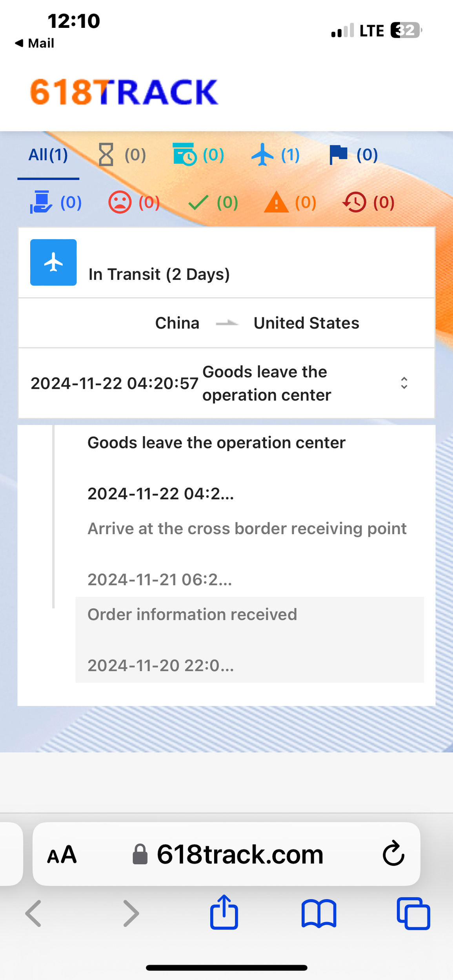The image size is (453, 980).
Task: Filter by flag pick-up status
Action: click(353, 155)
